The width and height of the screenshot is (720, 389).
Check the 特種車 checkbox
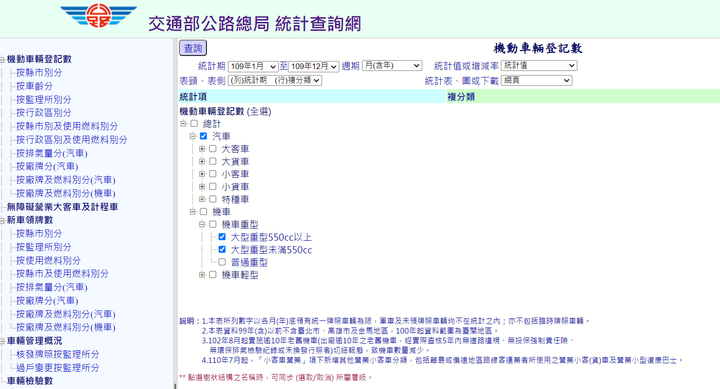pyautogui.click(x=213, y=199)
